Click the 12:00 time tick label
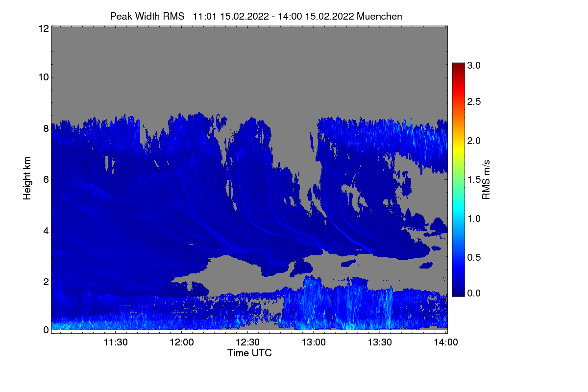The image size is (588, 392). click(x=181, y=343)
